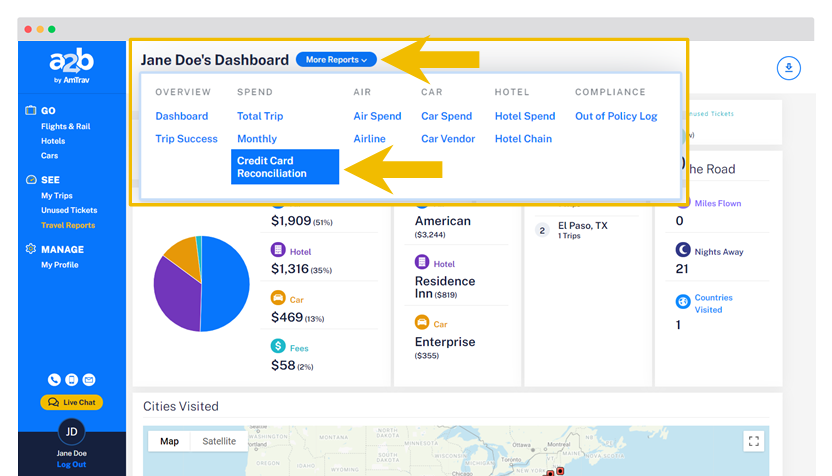This screenshot has height=476, width=832.
Task: Open Unused Tickets in sidebar
Action: click(69, 211)
